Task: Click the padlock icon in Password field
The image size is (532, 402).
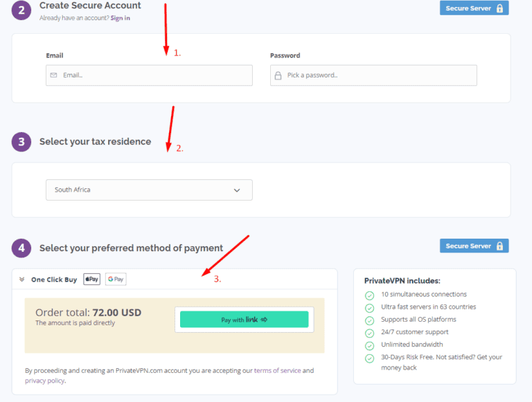Action: 278,75
